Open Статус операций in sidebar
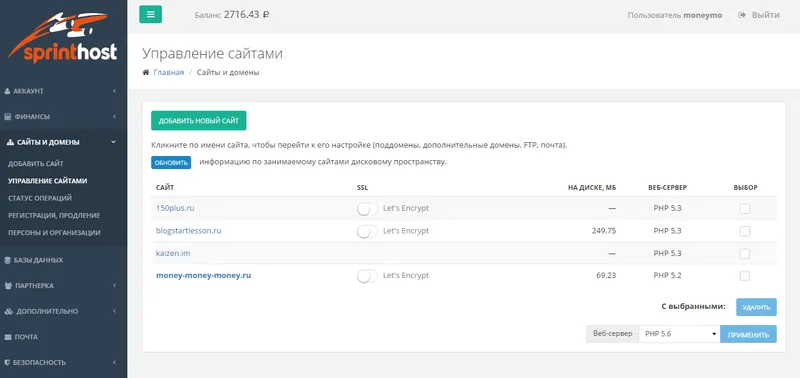 point(40,198)
